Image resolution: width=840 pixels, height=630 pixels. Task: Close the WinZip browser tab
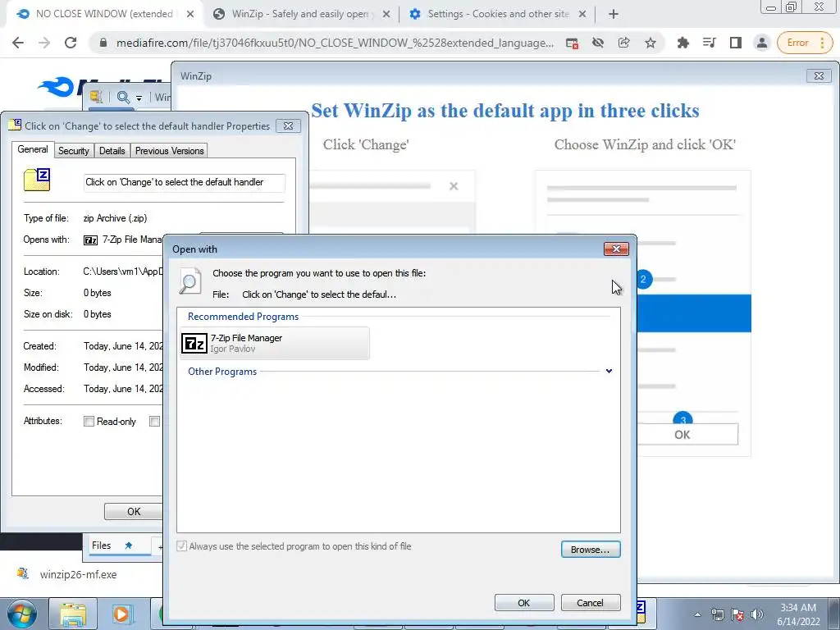[386, 15]
